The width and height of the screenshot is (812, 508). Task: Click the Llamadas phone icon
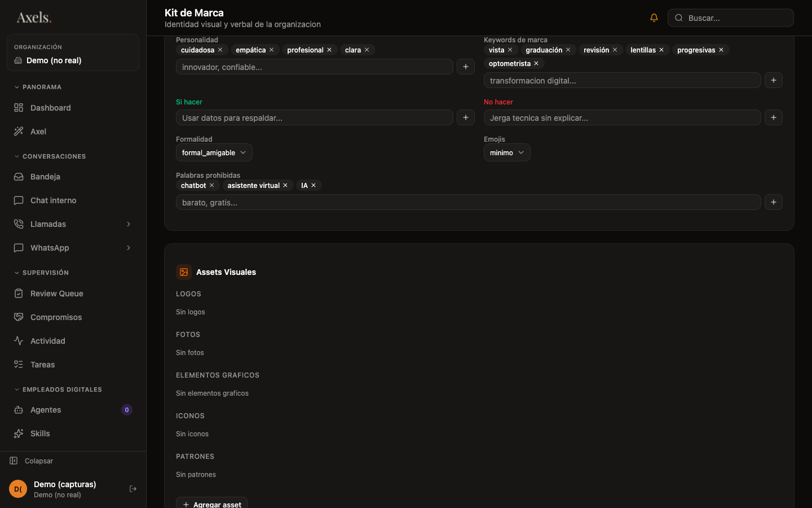[x=19, y=224]
